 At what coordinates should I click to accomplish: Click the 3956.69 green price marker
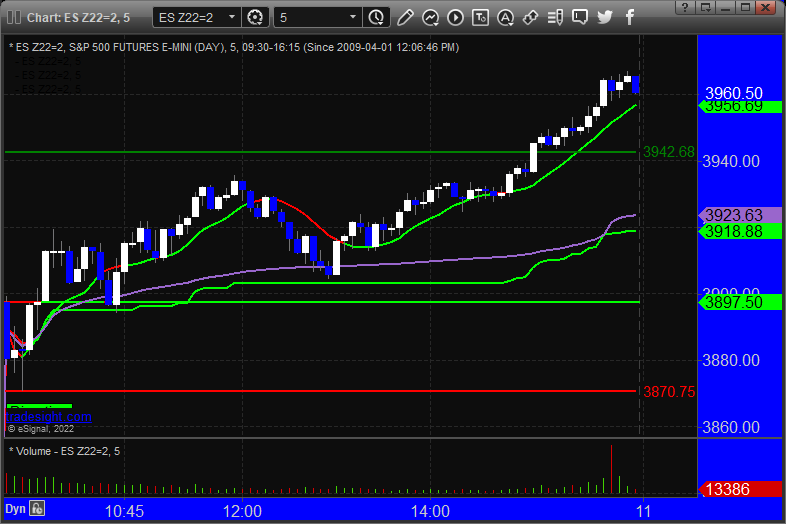coord(740,106)
